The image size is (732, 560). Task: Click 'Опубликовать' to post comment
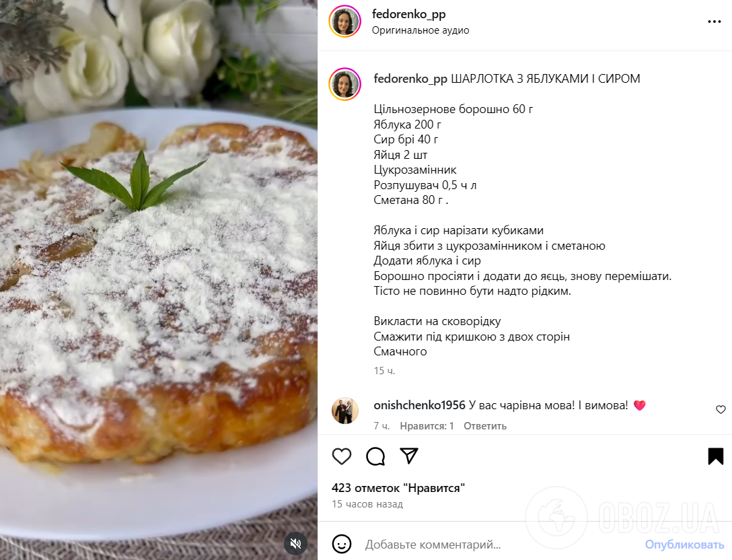(684, 545)
